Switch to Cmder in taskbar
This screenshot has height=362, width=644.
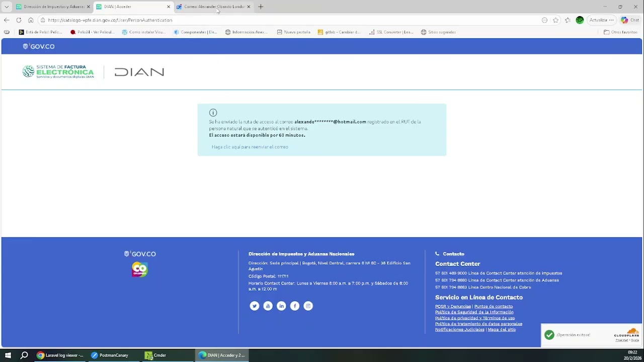pos(155,355)
